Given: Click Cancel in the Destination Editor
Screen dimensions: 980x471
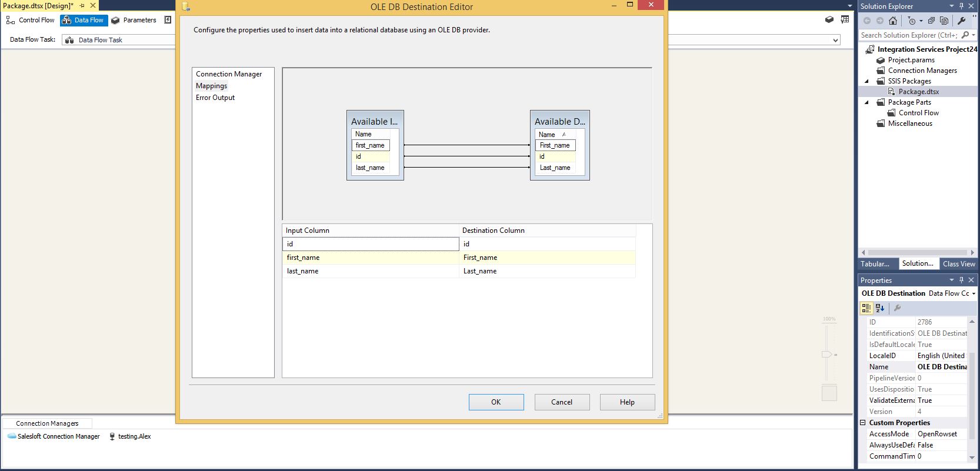Looking at the screenshot, I should [562, 402].
